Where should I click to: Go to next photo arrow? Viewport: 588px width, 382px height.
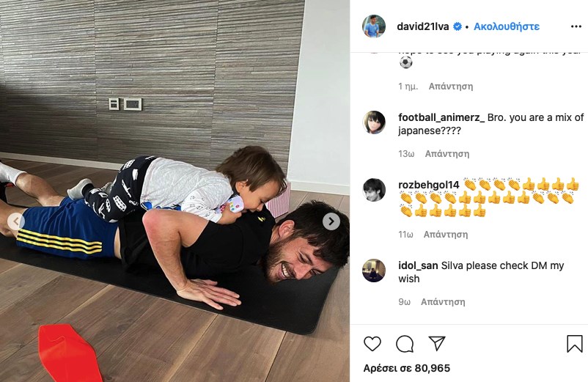(331, 221)
